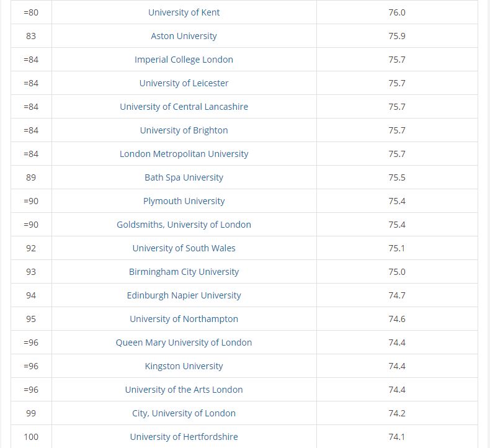Select Birmingham City University link
Image resolution: width=490 pixels, height=448 pixels.
pos(184,272)
